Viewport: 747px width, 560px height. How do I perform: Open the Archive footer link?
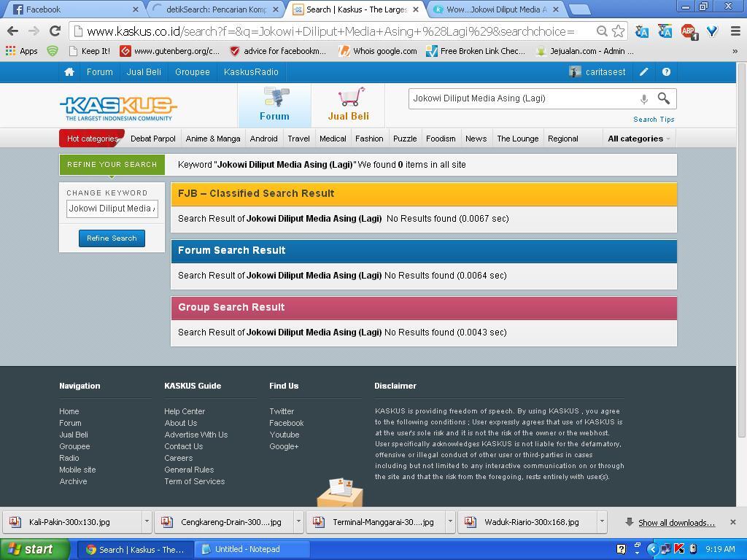pos(73,481)
